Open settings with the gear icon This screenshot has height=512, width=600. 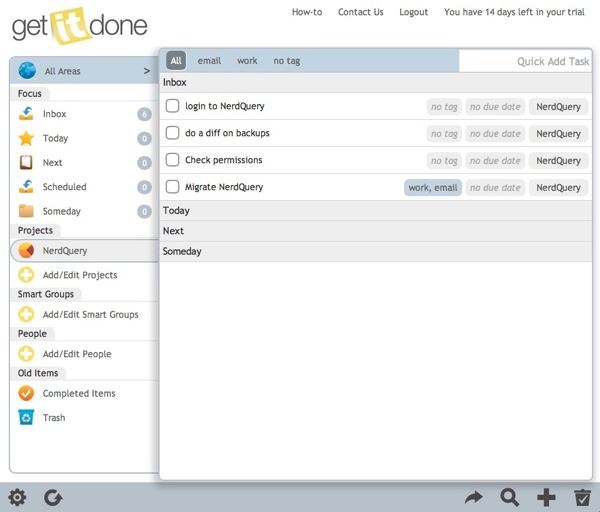(x=17, y=497)
